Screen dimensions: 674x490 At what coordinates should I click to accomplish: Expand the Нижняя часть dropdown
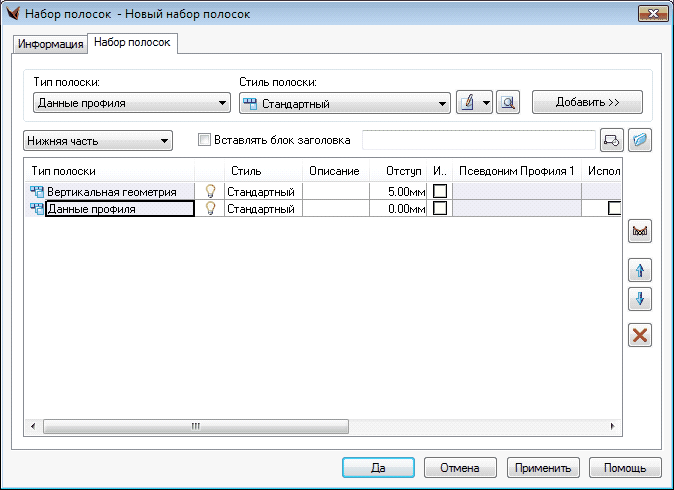98,141
